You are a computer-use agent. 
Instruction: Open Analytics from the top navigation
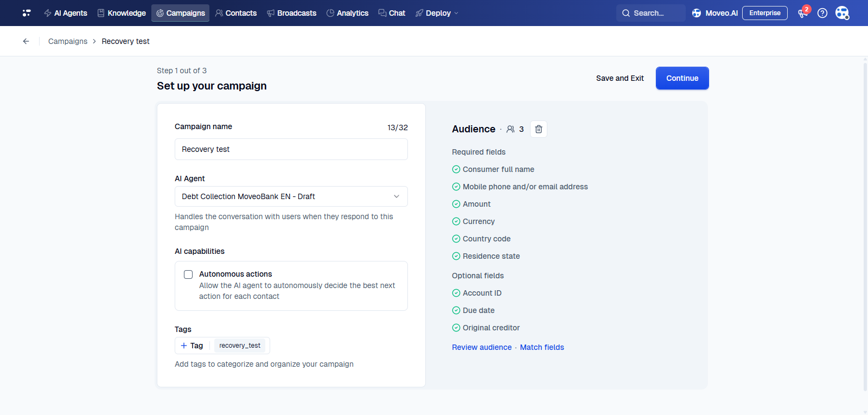click(x=347, y=13)
